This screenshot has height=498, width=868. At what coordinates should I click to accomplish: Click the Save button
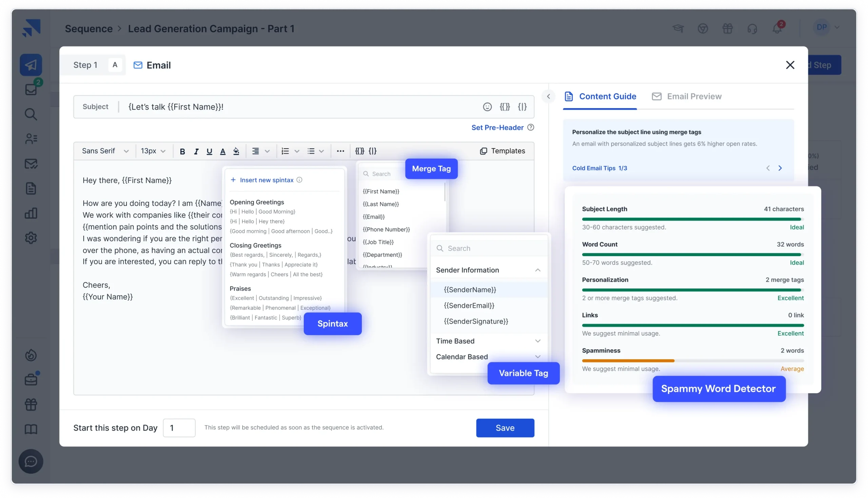505,428
